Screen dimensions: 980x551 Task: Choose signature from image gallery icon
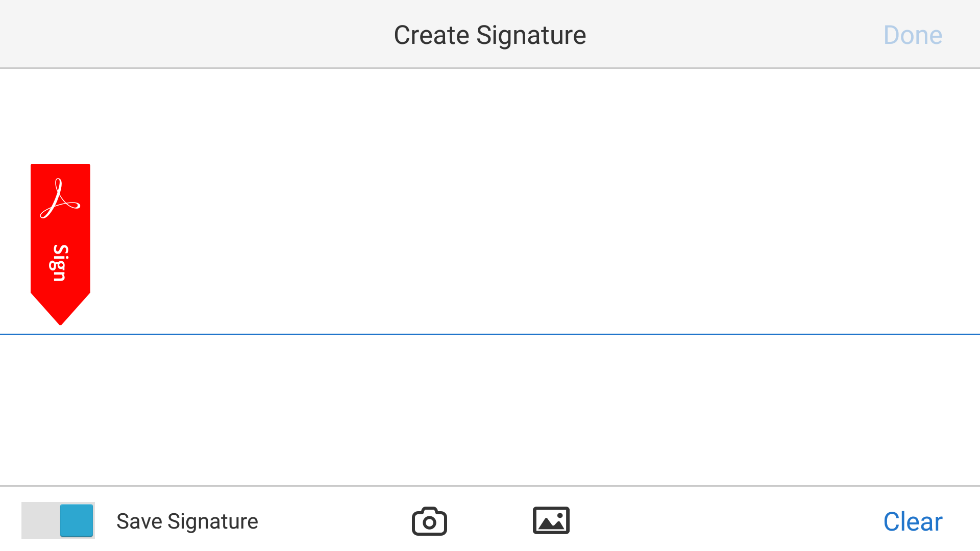[551, 521]
